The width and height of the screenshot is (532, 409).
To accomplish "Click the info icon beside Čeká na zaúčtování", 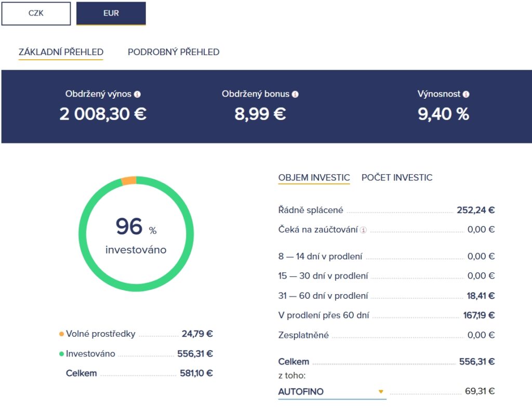I will [x=364, y=229].
